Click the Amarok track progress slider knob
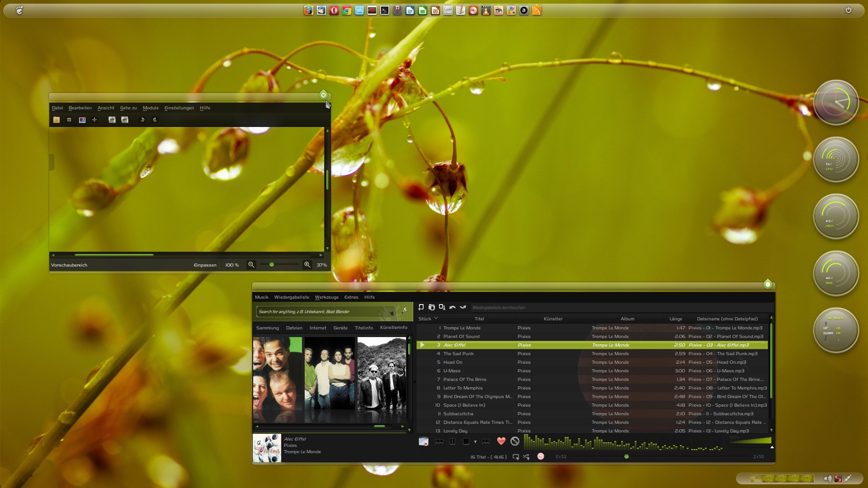868x488 pixels. point(627,457)
